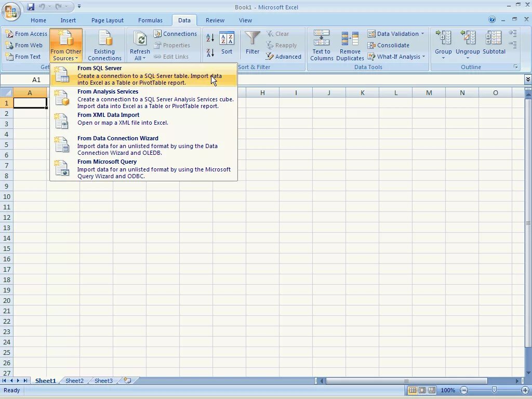Select row 10 header

7,196
